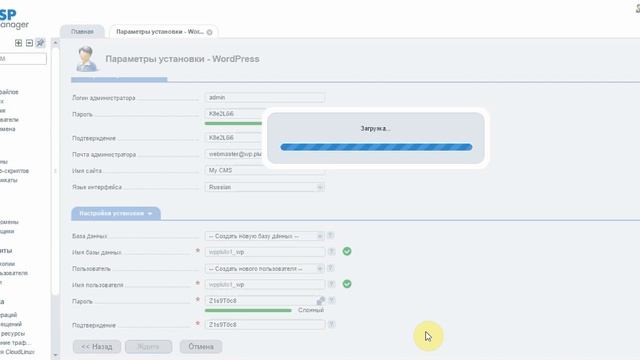This screenshot has width=640, height=360.
Task: Click the lower Подтверждение field in Настройки установки
Action: click(264, 325)
